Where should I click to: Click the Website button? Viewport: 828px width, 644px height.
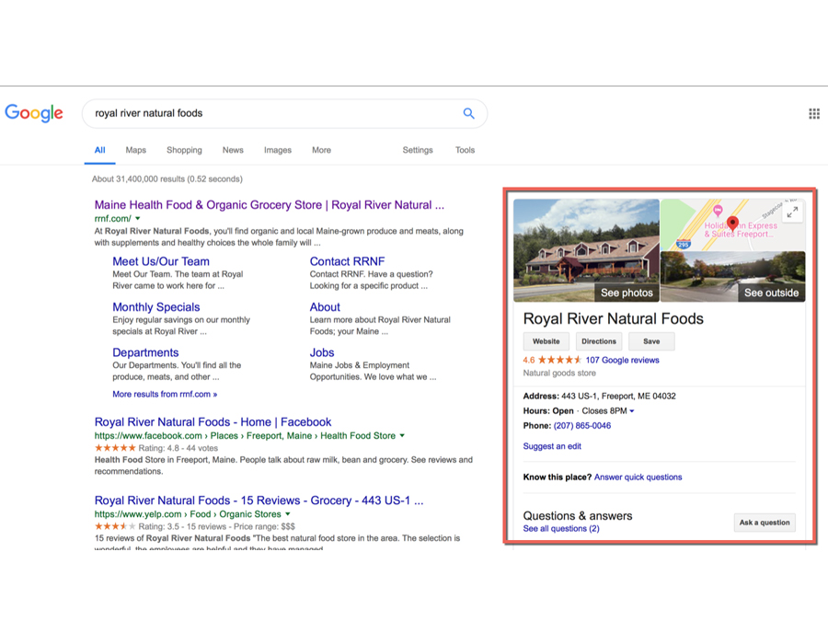click(546, 341)
